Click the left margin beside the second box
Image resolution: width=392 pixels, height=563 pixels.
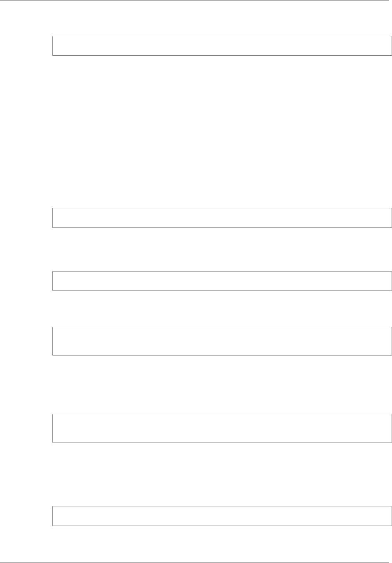pyautogui.click(x=26, y=217)
